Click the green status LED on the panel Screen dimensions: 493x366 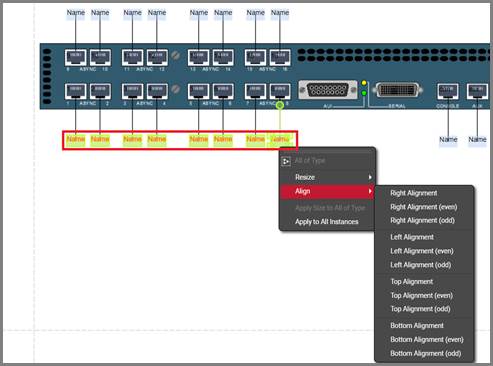364,93
